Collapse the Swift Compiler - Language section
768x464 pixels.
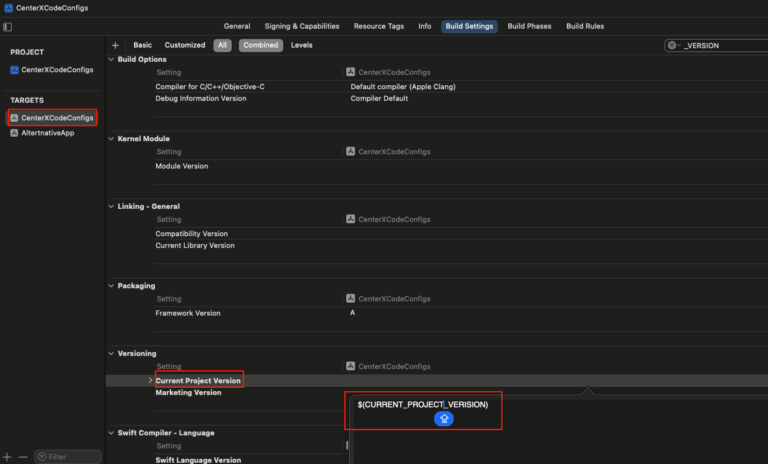click(111, 433)
